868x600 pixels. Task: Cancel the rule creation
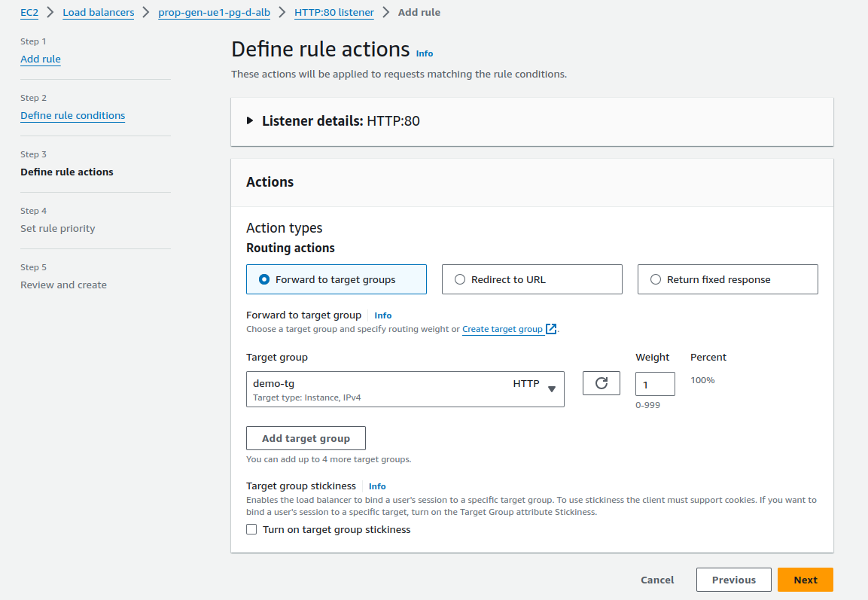pyautogui.click(x=656, y=580)
